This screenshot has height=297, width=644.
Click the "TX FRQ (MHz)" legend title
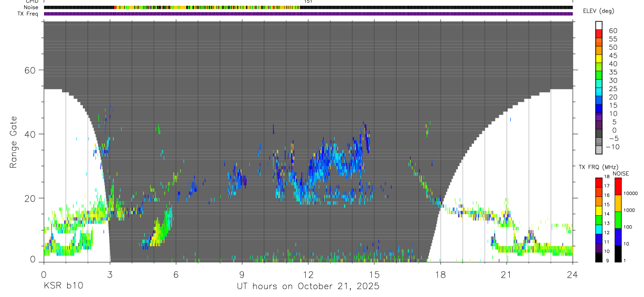click(598, 167)
